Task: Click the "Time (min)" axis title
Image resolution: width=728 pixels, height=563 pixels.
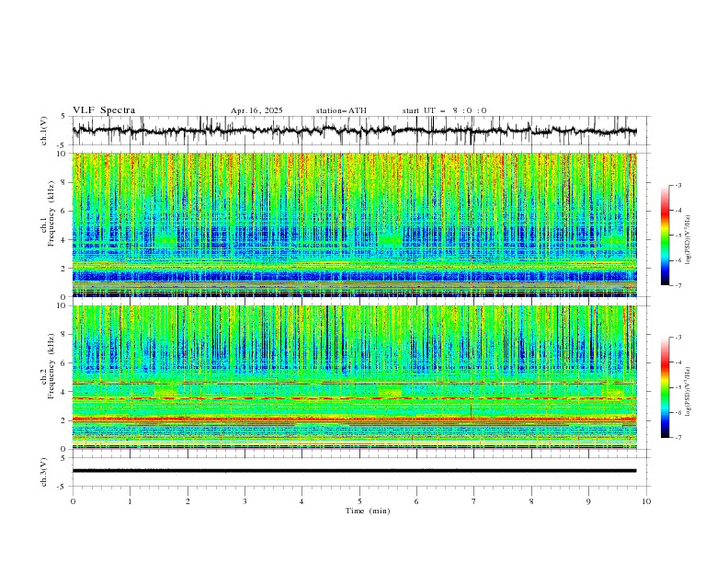Action: click(368, 511)
